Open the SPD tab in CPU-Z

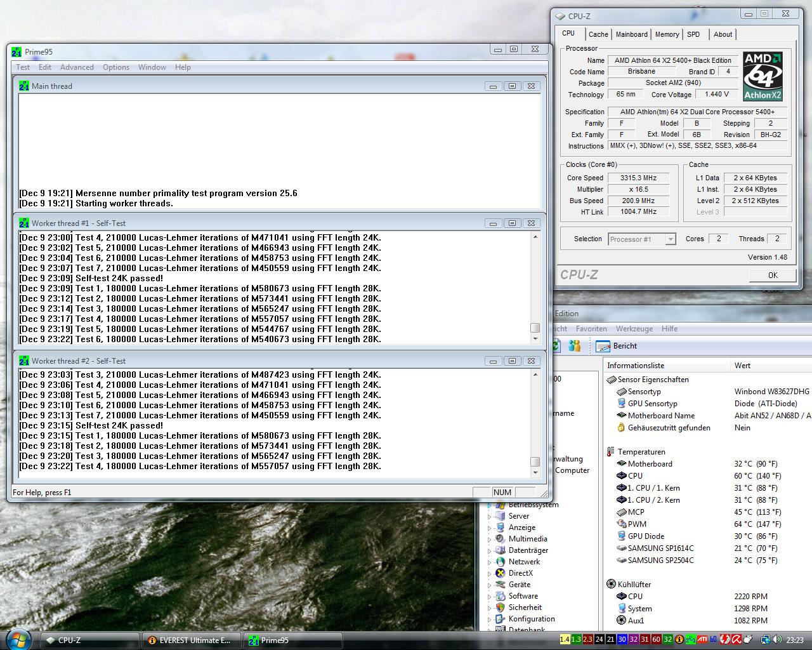693,34
